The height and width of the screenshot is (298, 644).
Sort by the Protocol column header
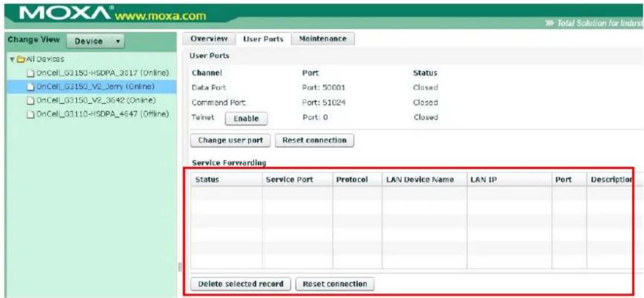(x=357, y=180)
